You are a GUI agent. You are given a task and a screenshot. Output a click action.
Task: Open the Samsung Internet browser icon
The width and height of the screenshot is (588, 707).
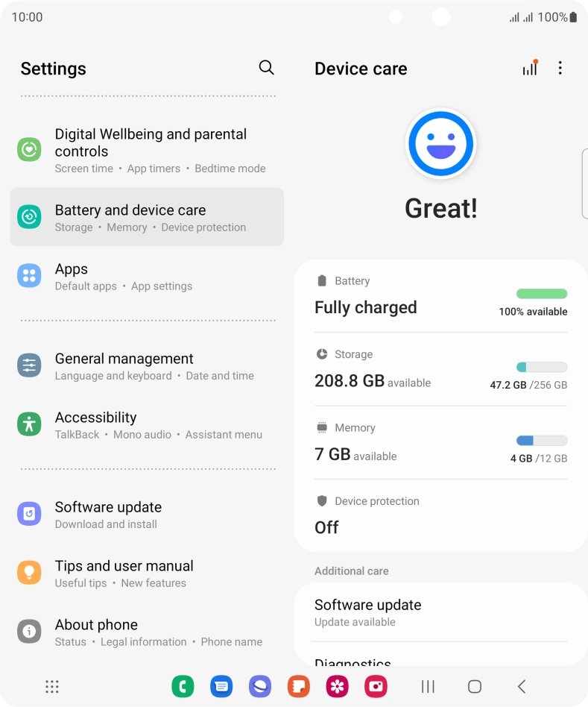(x=260, y=687)
